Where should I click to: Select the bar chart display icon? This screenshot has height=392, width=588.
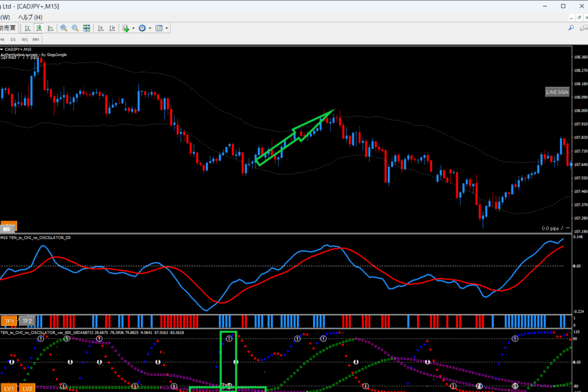pyautogui.click(x=27, y=28)
